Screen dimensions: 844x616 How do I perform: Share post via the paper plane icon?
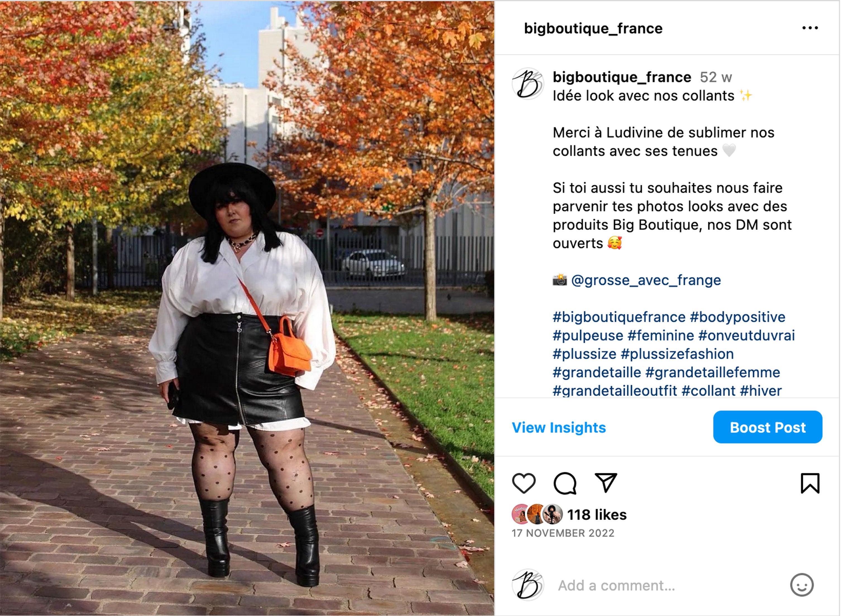[x=606, y=482]
